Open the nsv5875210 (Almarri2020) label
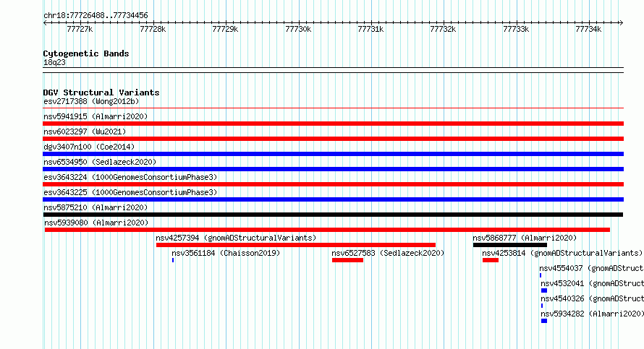644x349 pixels. point(96,207)
